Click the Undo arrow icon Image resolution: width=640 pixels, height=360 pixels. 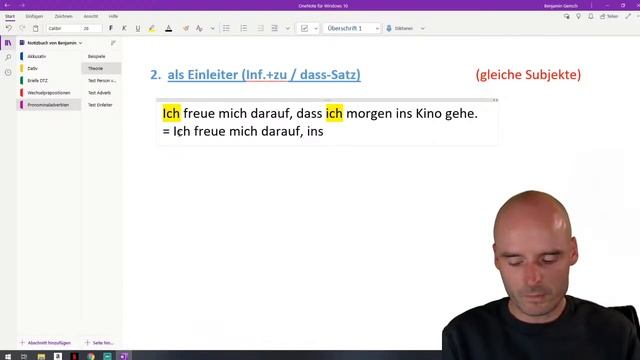coord(9,28)
